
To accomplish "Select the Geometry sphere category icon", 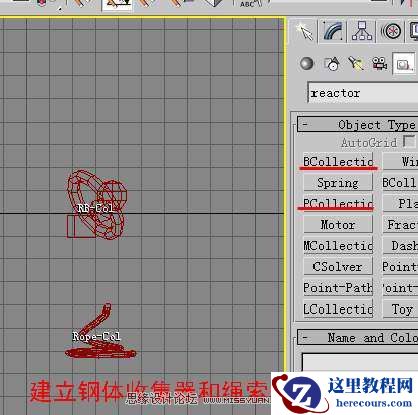I will [307, 63].
